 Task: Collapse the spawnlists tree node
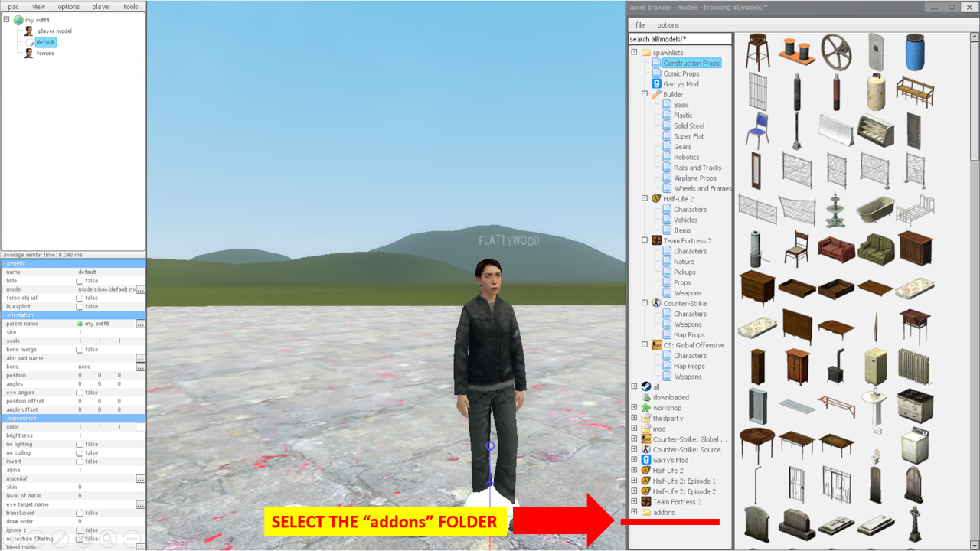pos(634,53)
